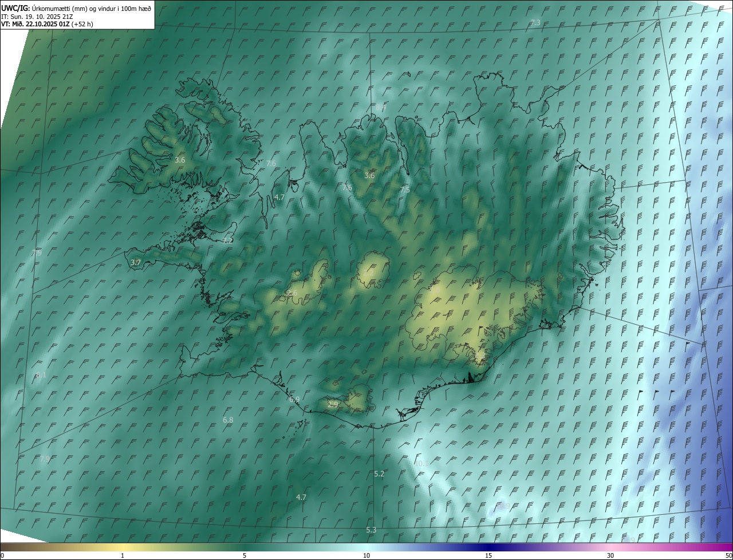This screenshot has height=560, width=733.
Task: Click the color scale tick label 10
Action: click(x=366, y=555)
